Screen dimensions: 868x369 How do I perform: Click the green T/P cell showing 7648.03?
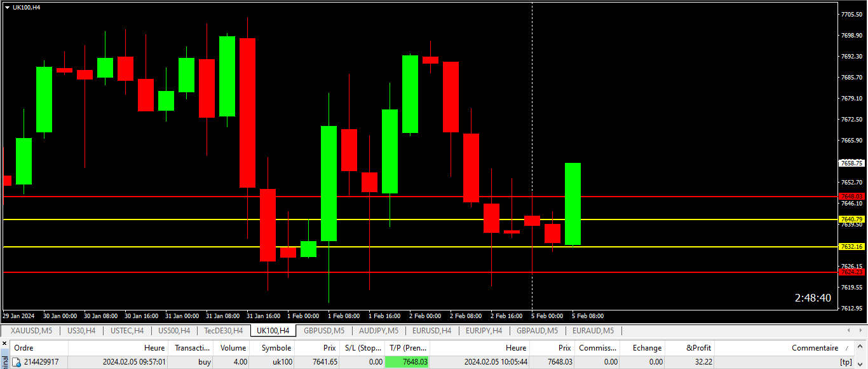point(407,362)
